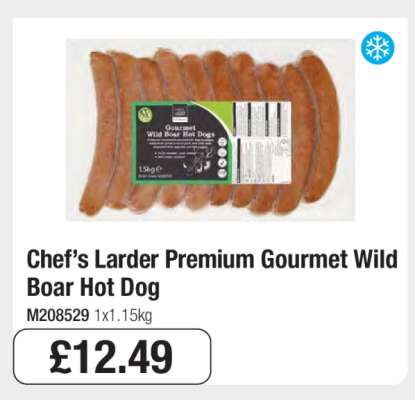This screenshot has width=415, height=400.
Task: Click the white nutrition table on the pack
Action: click(x=262, y=142)
